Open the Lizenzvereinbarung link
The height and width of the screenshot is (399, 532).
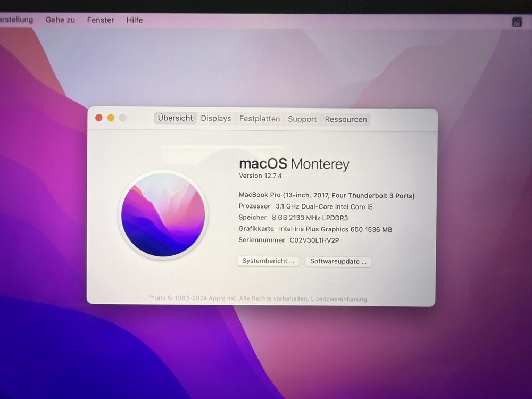(x=338, y=299)
